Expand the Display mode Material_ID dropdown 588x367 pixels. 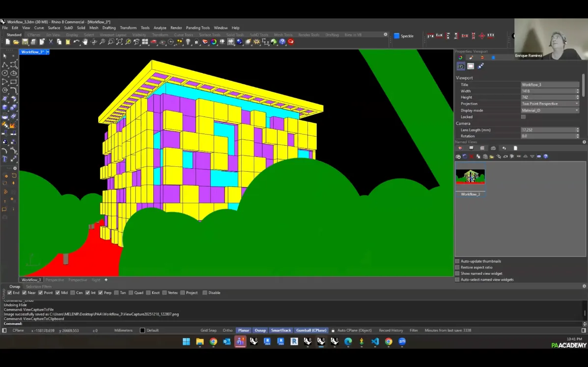[550, 110]
